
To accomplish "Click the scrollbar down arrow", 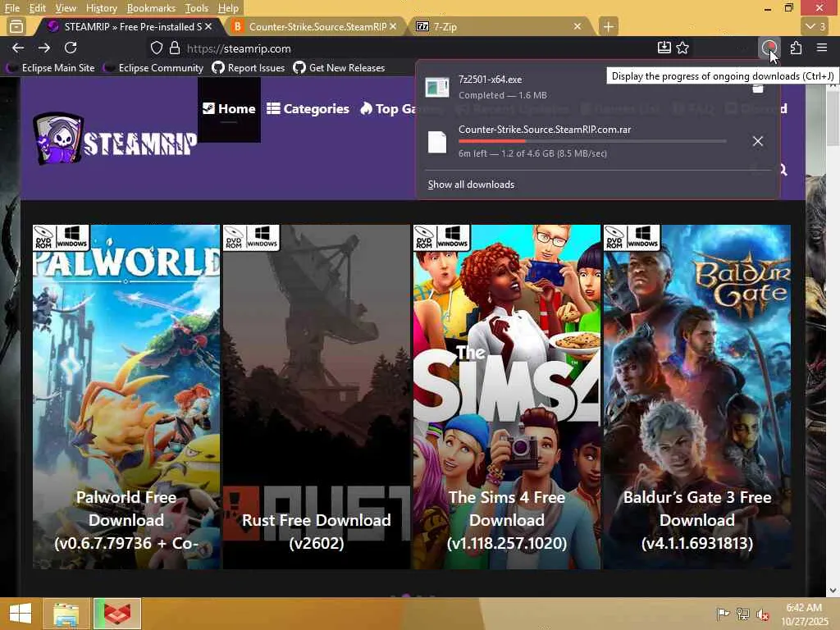I will point(833,591).
